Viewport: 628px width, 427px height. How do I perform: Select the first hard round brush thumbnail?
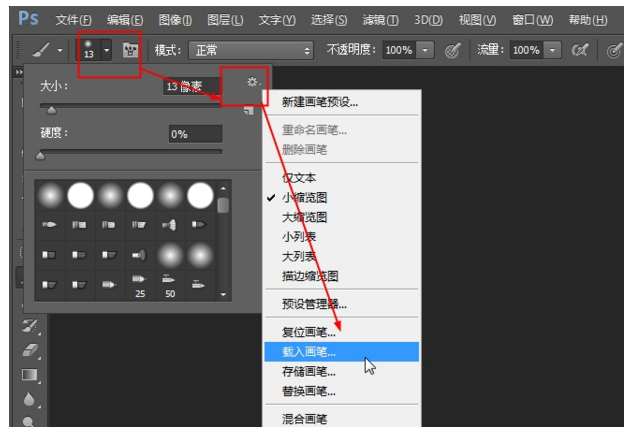tap(81, 195)
